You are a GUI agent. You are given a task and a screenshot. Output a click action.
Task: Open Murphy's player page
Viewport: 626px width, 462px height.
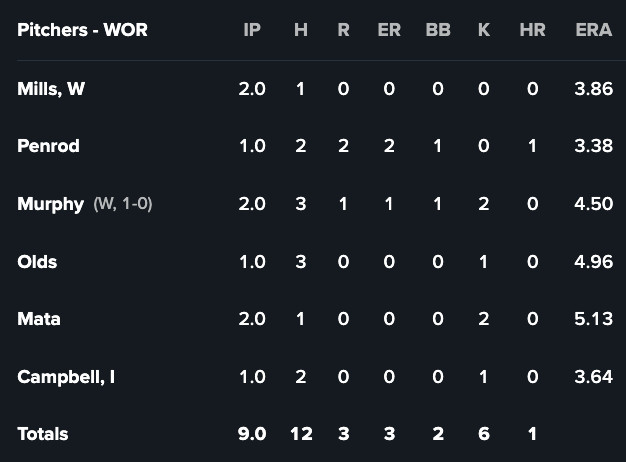point(50,204)
